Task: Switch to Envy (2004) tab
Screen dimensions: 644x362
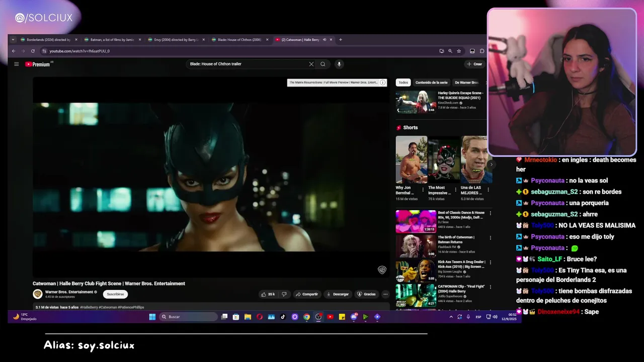Action: pos(176,40)
